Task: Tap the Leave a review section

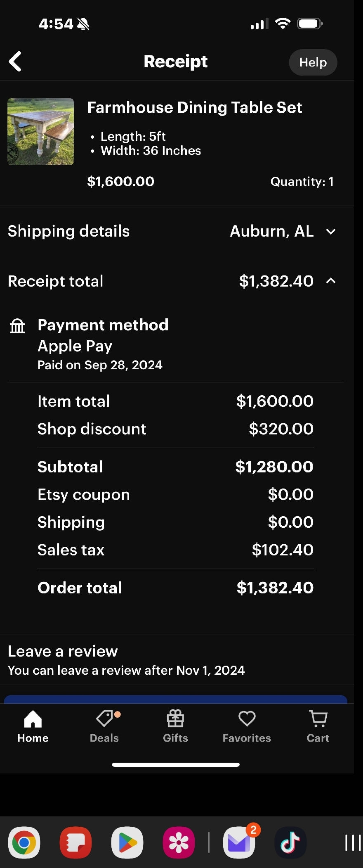Action: pos(126,660)
